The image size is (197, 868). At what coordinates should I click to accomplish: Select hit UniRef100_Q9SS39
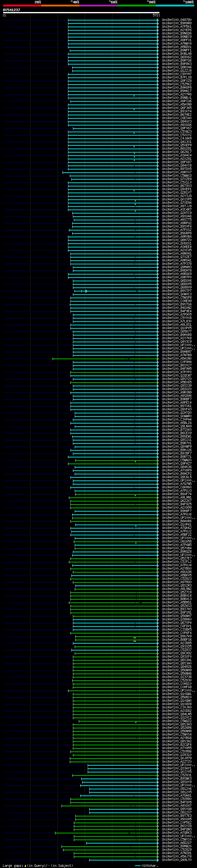click(177, 386)
